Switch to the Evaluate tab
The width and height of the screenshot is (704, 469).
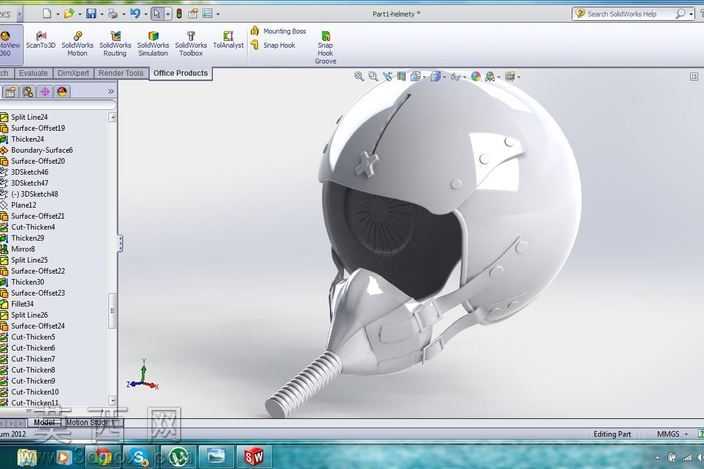(x=33, y=73)
